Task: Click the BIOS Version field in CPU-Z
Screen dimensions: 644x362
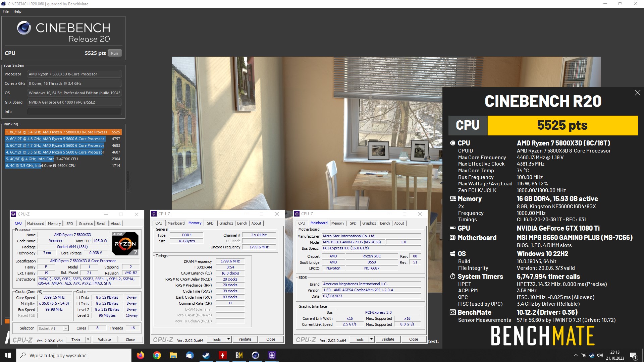Action: [371, 290]
